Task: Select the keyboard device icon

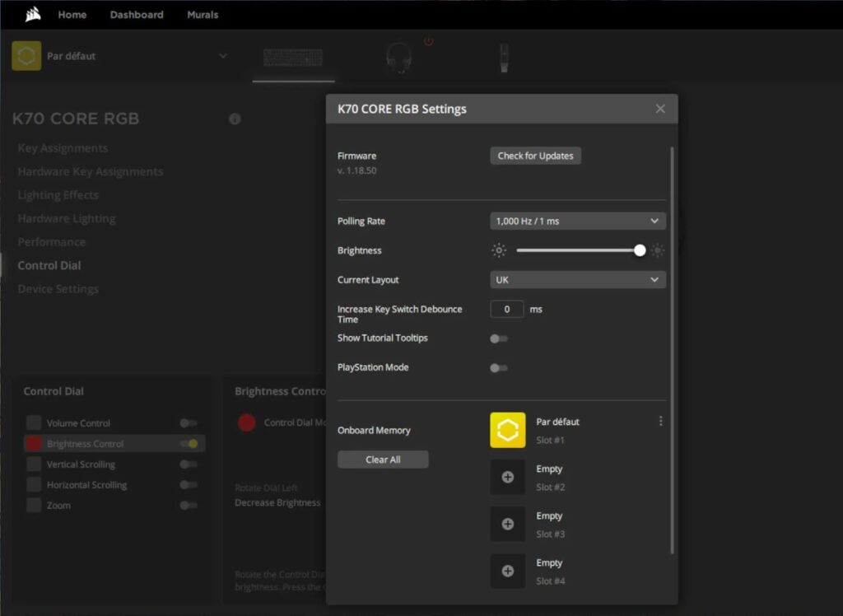Action: coord(293,58)
